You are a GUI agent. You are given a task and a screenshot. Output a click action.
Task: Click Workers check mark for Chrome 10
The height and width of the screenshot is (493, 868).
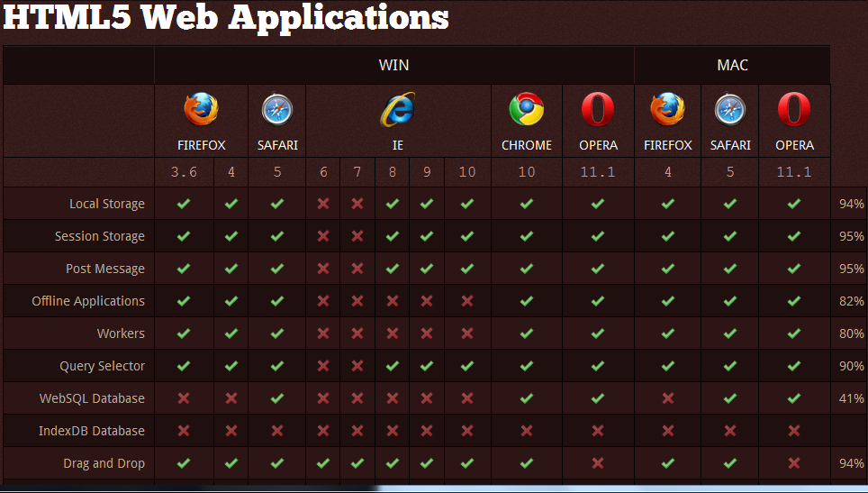coord(527,333)
